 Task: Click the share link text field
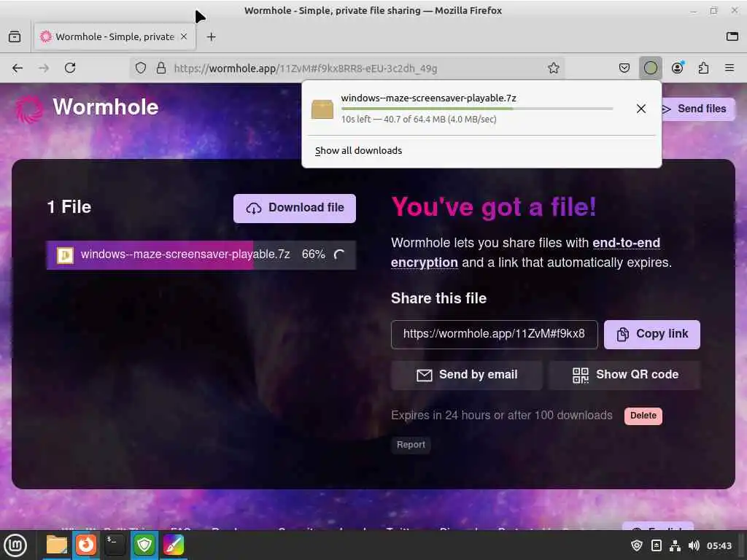coord(494,334)
